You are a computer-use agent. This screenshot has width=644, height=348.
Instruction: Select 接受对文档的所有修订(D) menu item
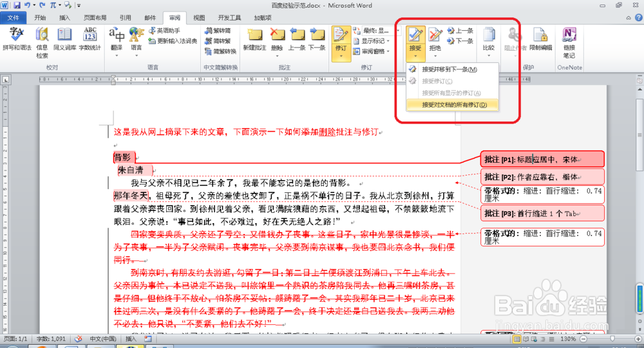[x=452, y=105]
